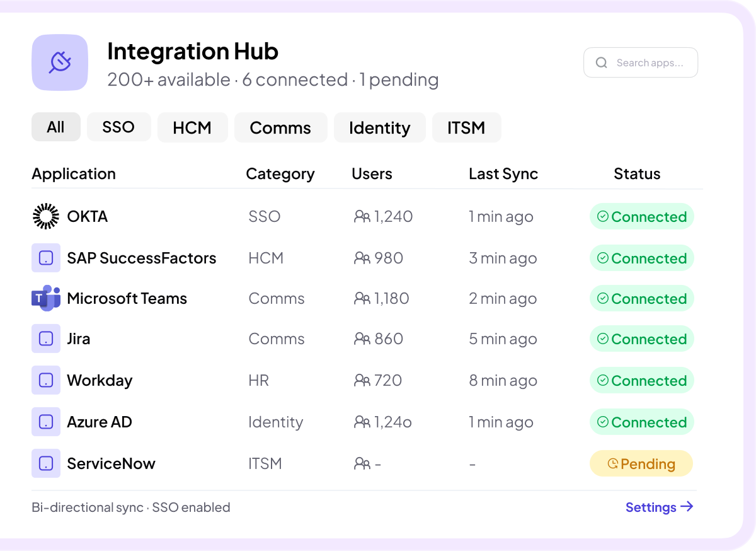The image size is (756, 551).
Task: Click OKTA Connected status badge
Action: [641, 216]
